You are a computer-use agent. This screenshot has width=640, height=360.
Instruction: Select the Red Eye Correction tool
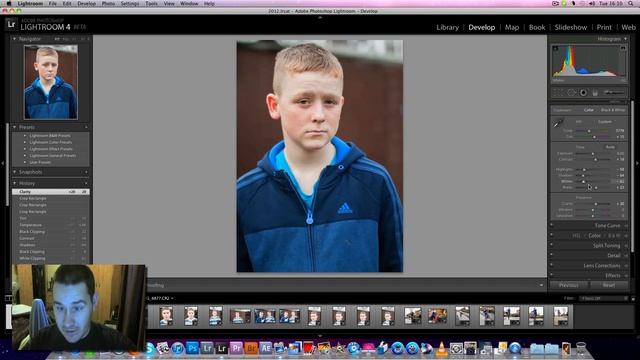click(583, 93)
